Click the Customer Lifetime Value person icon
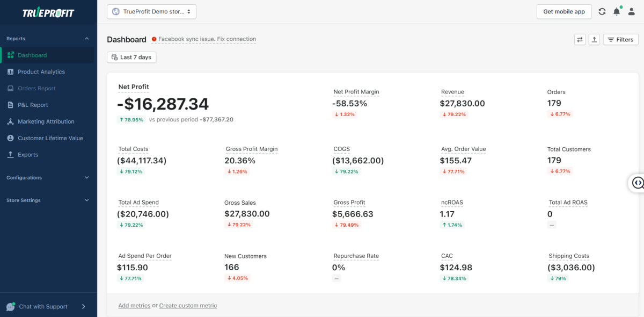 pos(11,138)
